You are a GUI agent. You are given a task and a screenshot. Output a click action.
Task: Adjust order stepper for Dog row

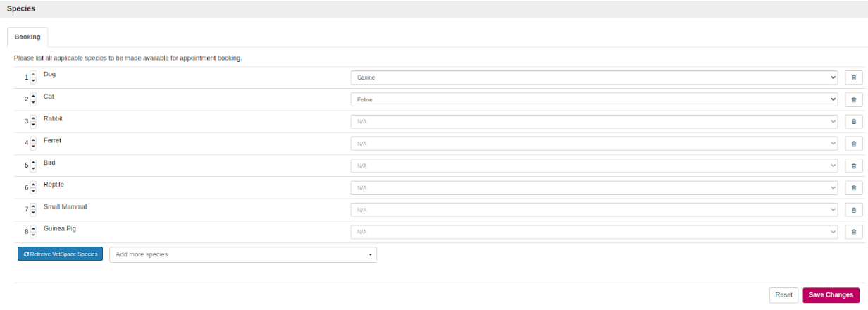click(33, 77)
